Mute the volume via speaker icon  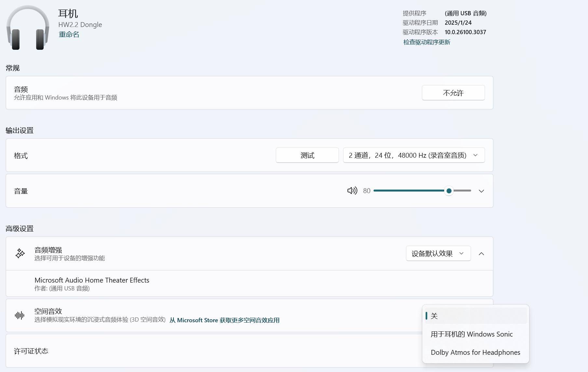(352, 191)
